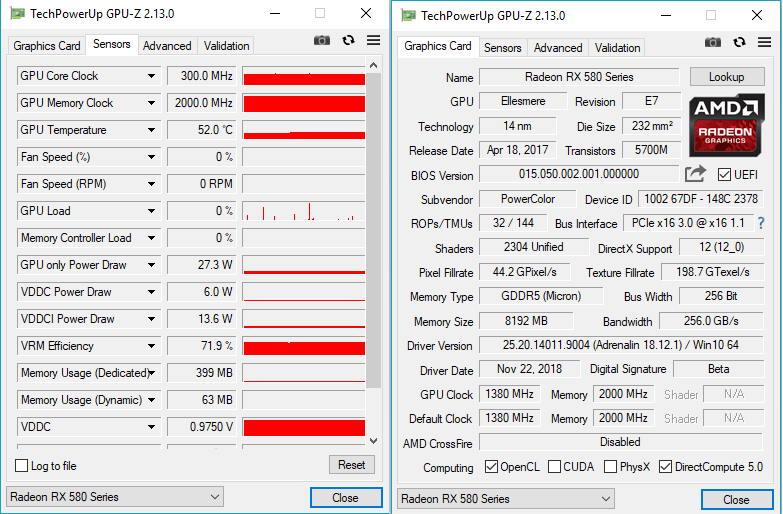The height and width of the screenshot is (514, 783).
Task: Click BIOS Version field 015.050.002.001.000000
Action: coord(579,174)
